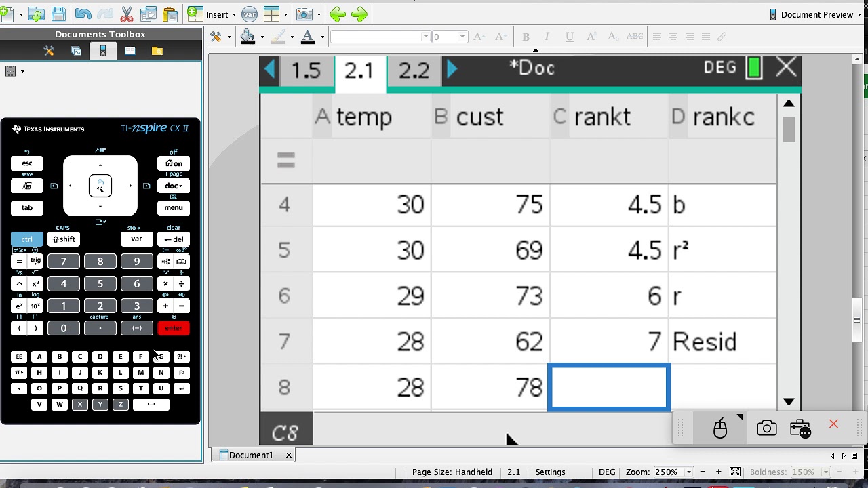Select Document Tools tab in toolbox
The width and height of the screenshot is (868, 488).
(49, 51)
